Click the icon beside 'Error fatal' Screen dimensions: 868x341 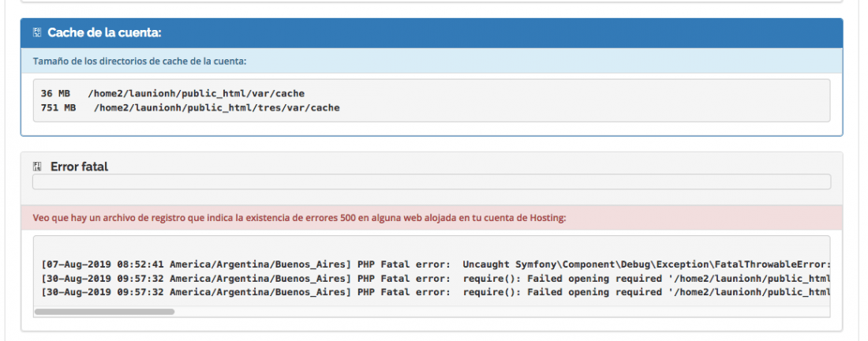pyautogui.click(x=38, y=166)
